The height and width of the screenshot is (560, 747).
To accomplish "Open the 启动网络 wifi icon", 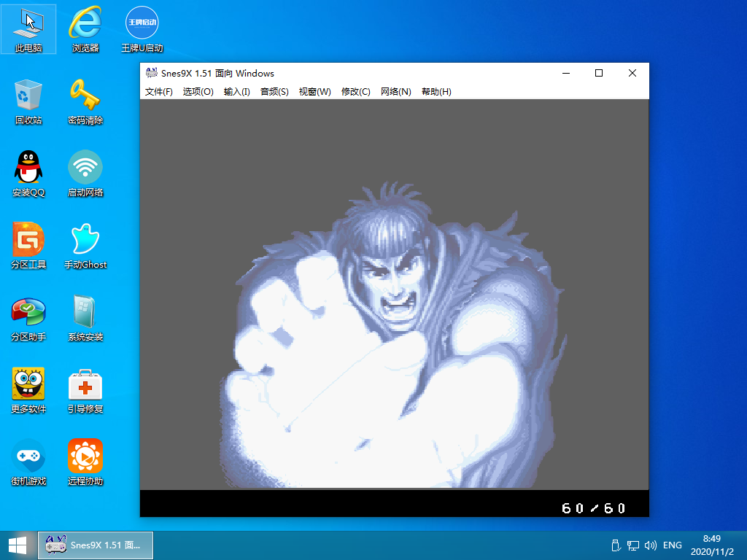I will click(85, 174).
